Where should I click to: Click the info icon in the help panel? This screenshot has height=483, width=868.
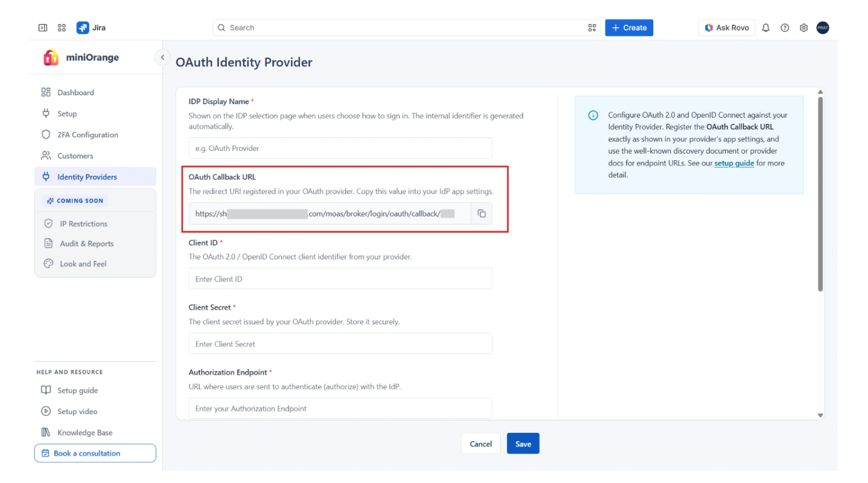pyautogui.click(x=593, y=115)
